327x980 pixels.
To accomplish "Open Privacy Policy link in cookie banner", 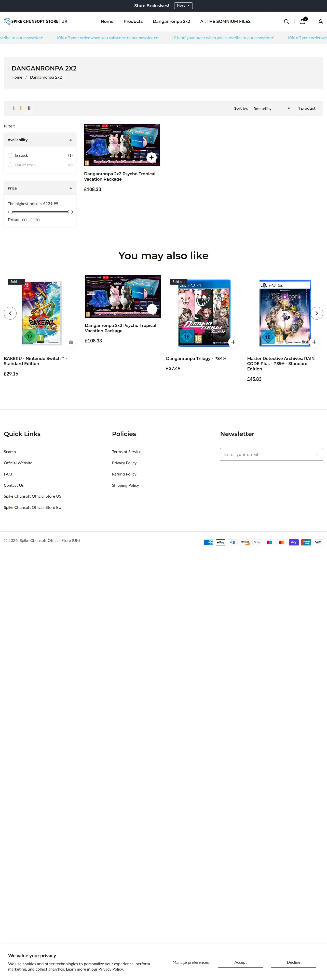I will 111,969.
